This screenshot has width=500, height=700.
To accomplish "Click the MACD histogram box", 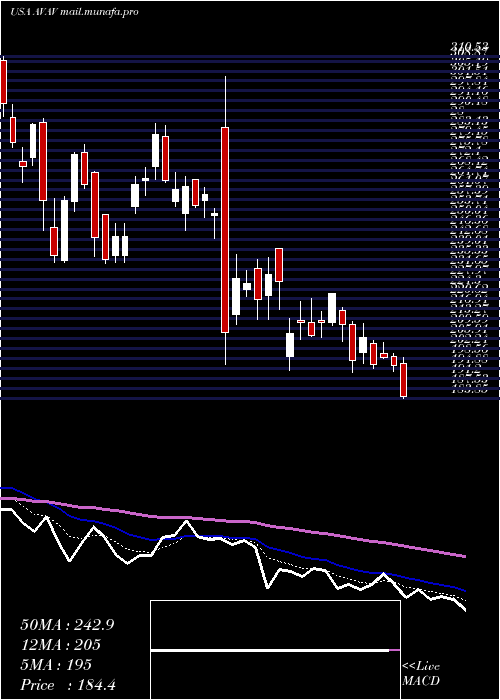I will [x=275, y=650].
